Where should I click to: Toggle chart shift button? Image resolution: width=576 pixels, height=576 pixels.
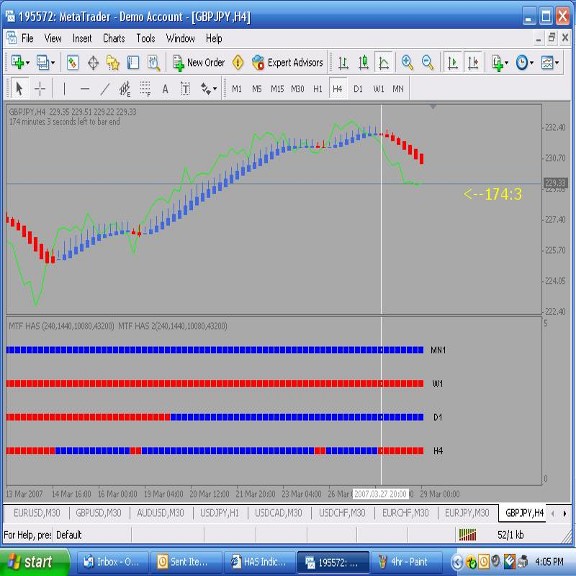[473, 63]
